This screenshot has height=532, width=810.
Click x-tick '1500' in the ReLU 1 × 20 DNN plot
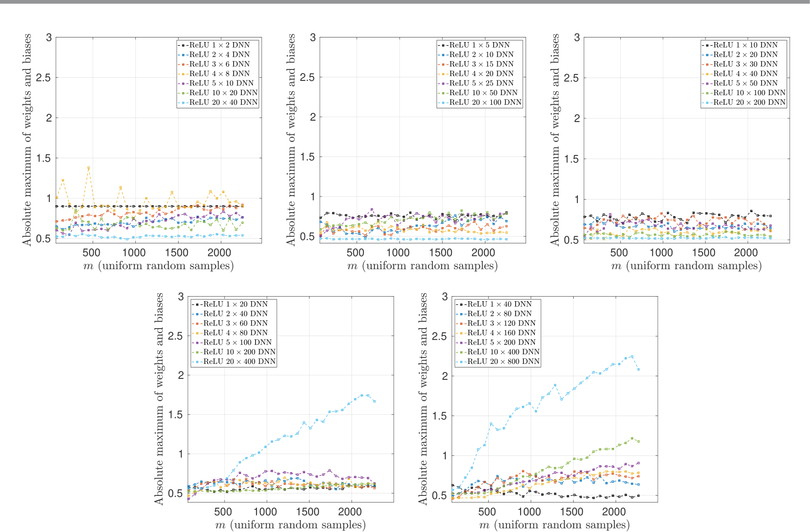308,512
